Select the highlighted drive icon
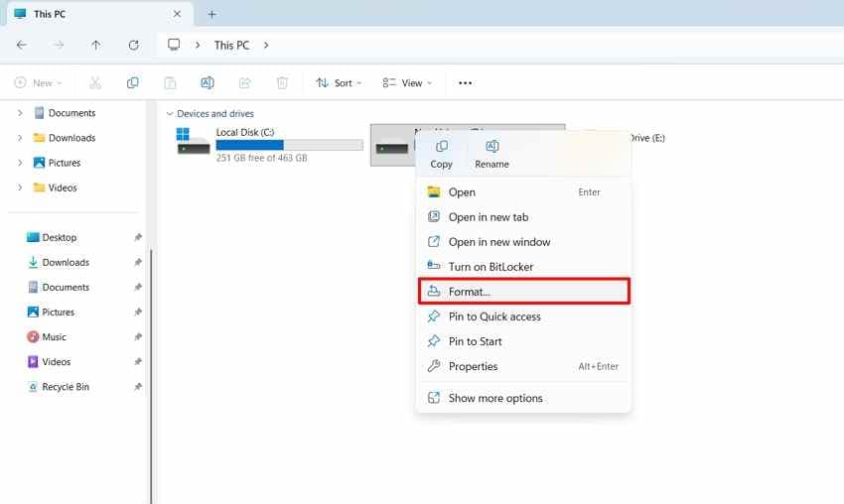844x504 pixels. coord(392,146)
